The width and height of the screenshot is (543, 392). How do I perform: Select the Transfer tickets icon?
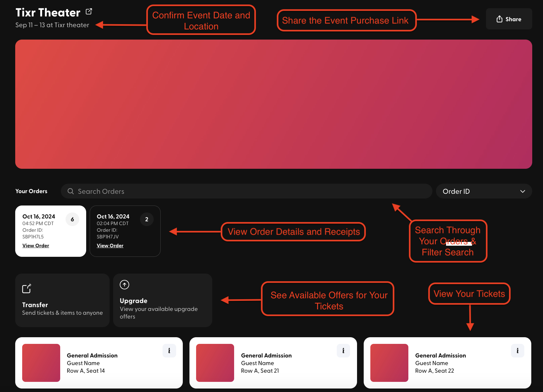(27, 288)
